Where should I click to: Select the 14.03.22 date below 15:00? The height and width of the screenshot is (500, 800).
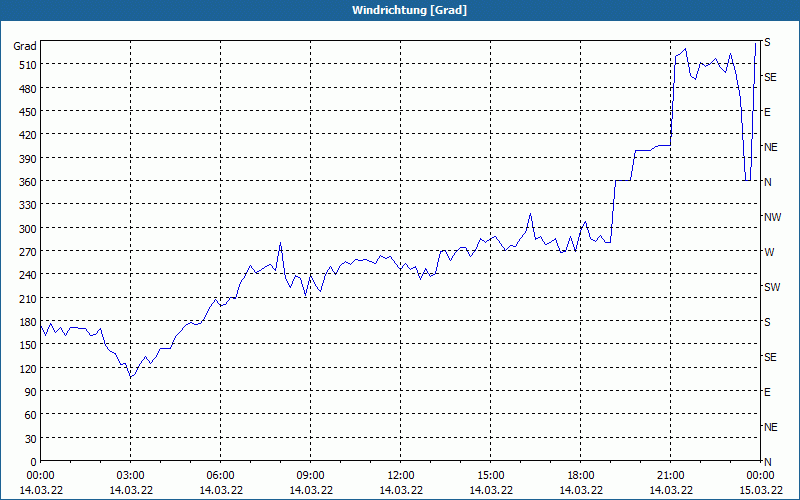tap(491, 490)
